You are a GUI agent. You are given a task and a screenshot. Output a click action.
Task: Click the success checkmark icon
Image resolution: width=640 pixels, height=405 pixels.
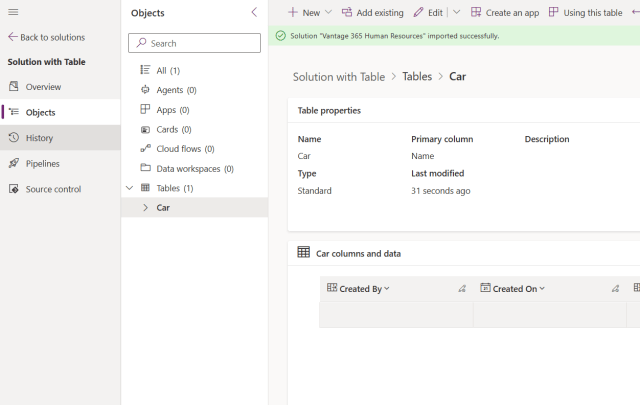click(280, 36)
